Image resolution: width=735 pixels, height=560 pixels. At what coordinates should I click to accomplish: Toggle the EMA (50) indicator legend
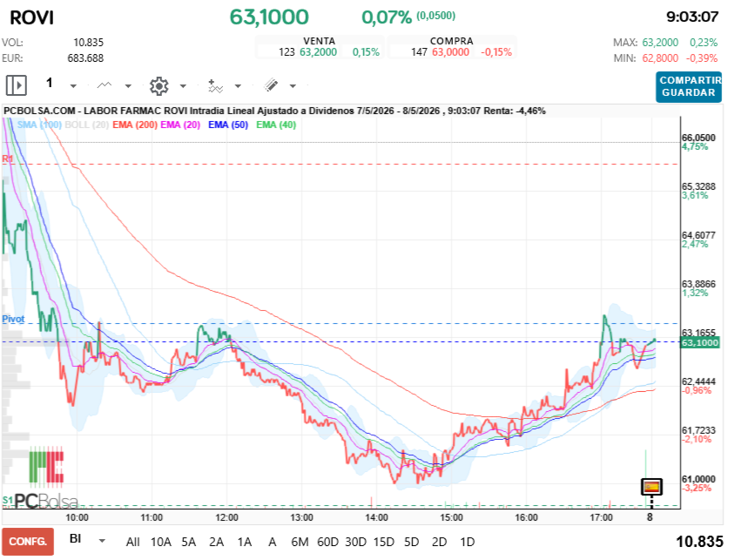228,125
